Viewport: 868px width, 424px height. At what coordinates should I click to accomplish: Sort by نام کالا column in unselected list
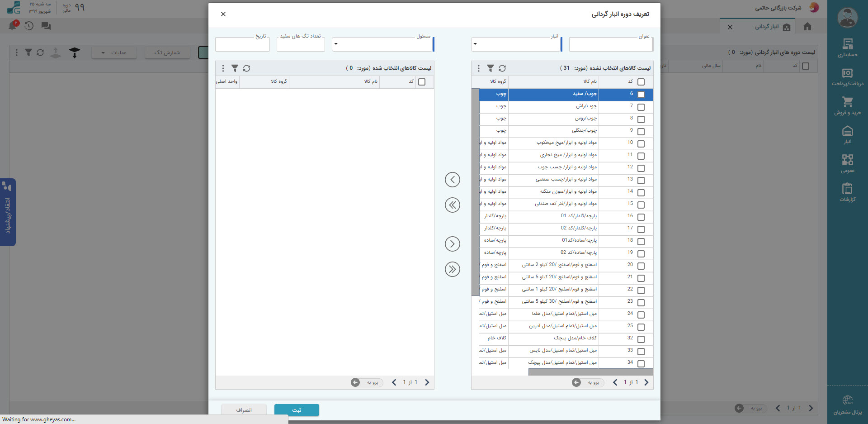(x=553, y=82)
